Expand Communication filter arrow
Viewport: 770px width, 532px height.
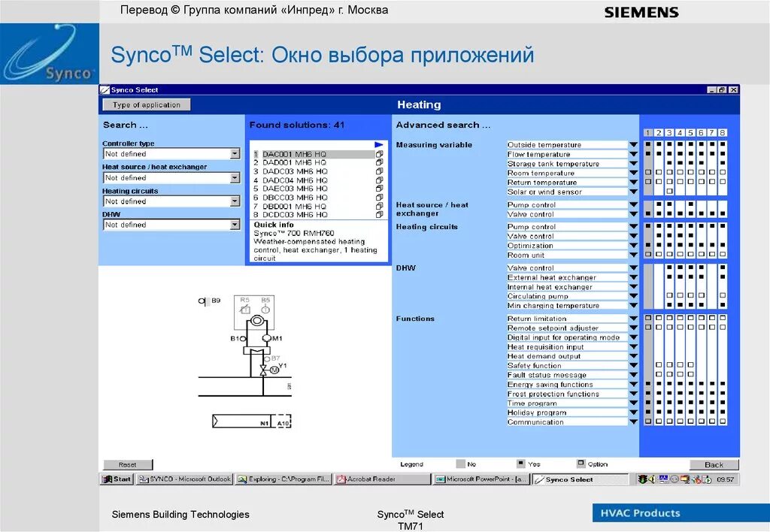tap(633, 422)
